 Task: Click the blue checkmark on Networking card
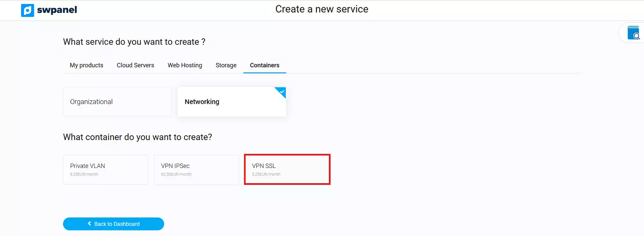coord(281,92)
